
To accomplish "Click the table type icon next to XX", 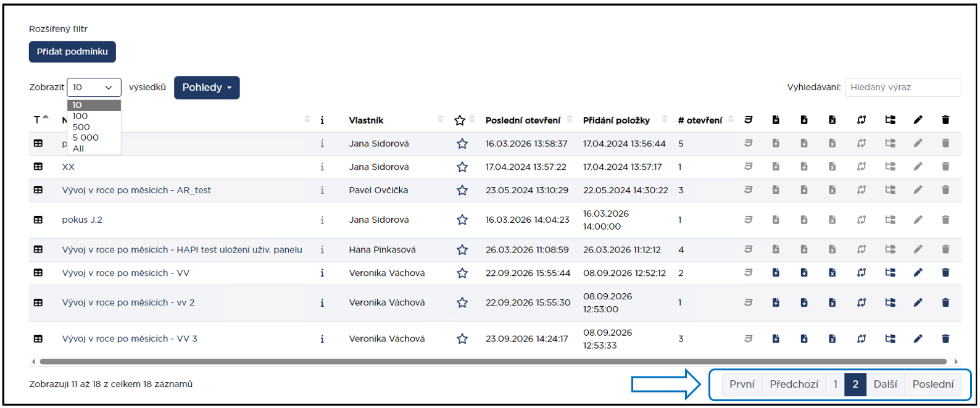I will coord(38,167).
